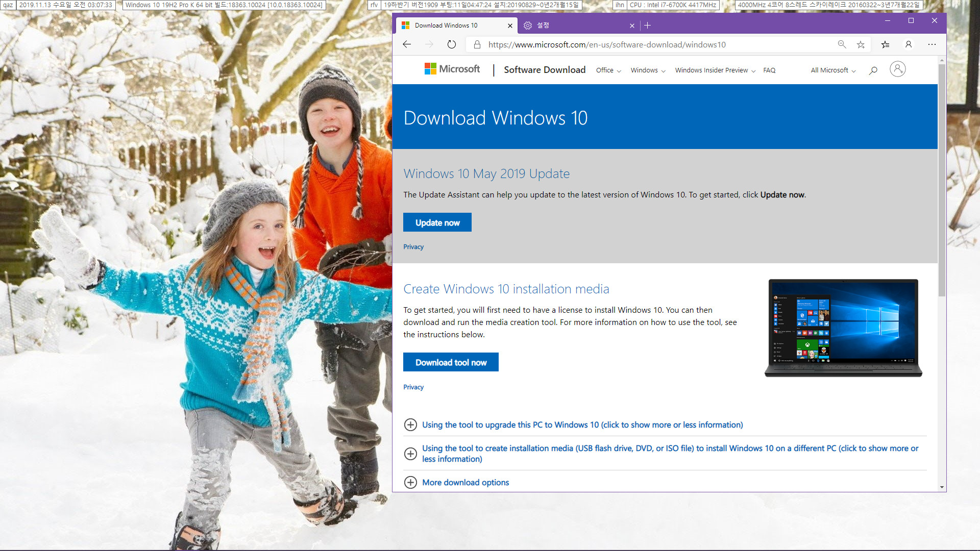The height and width of the screenshot is (551, 980).
Task: Reload the page with the refresh icon
Action: [452, 44]
